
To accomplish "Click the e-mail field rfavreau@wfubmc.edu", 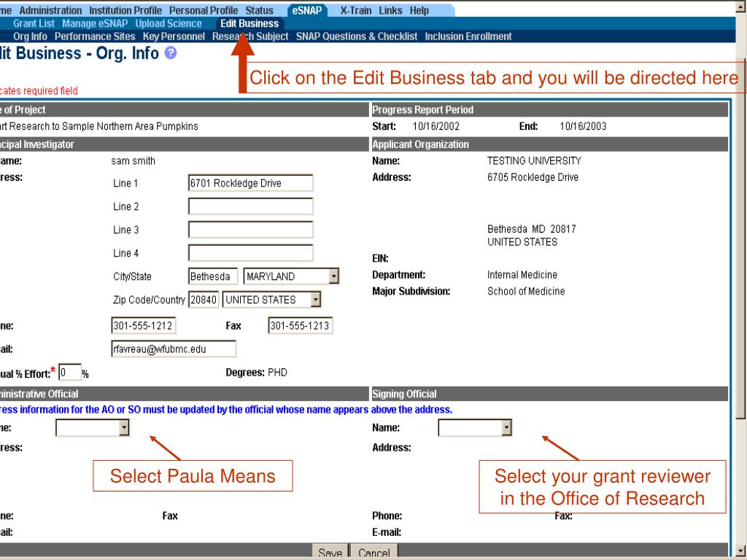I will click(x=174, y=349).
